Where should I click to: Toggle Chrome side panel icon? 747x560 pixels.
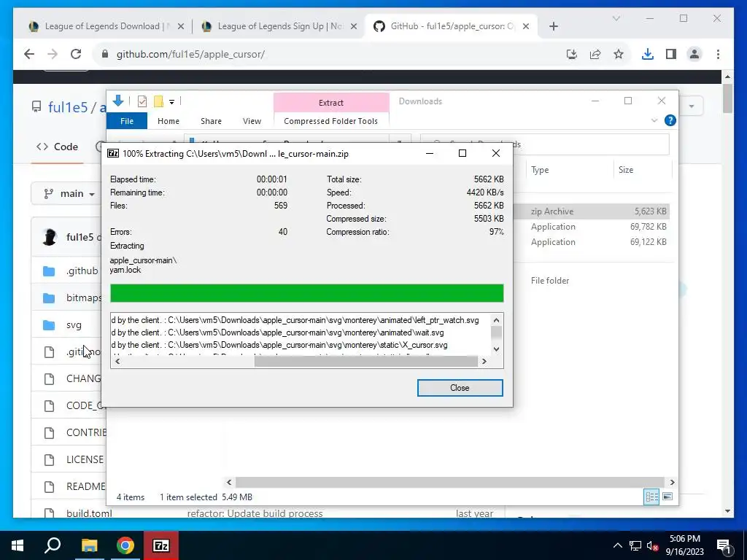[x=671, y=54]
